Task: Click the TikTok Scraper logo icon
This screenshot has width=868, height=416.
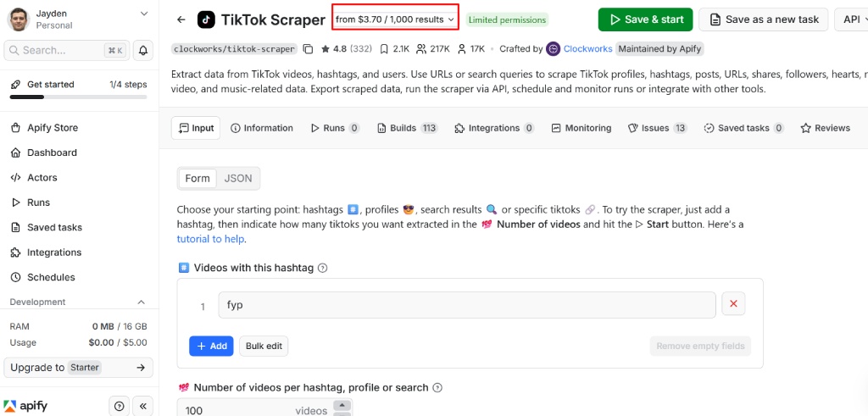Action: click(206, 20)
